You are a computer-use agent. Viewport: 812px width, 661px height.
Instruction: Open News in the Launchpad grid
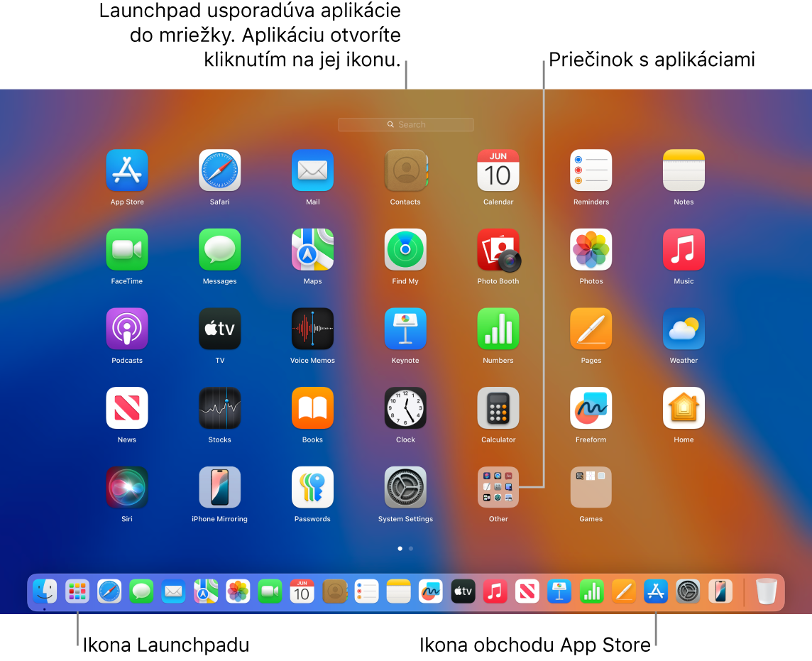(x=127, y=408)
